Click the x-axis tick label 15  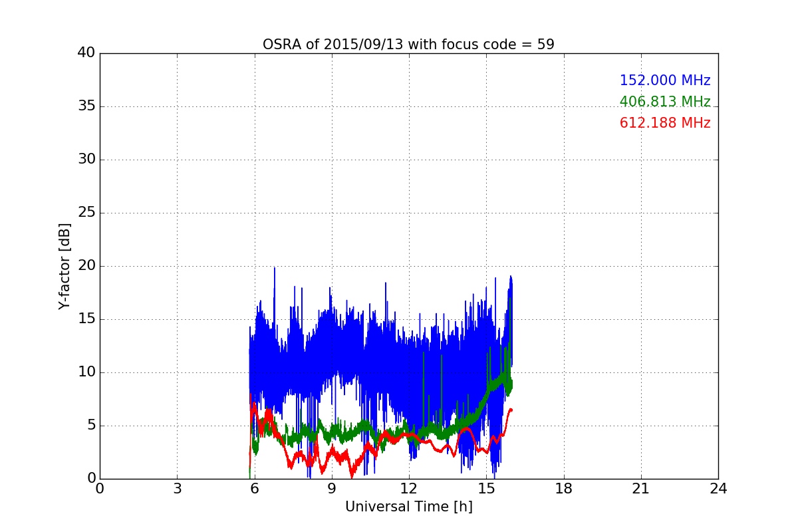(486, 488)
